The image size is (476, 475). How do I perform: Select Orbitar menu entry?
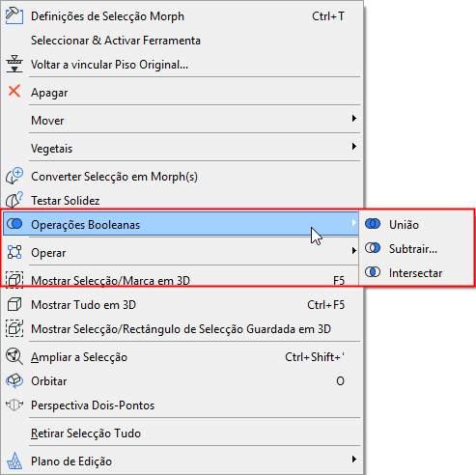[x=182, y=381]
